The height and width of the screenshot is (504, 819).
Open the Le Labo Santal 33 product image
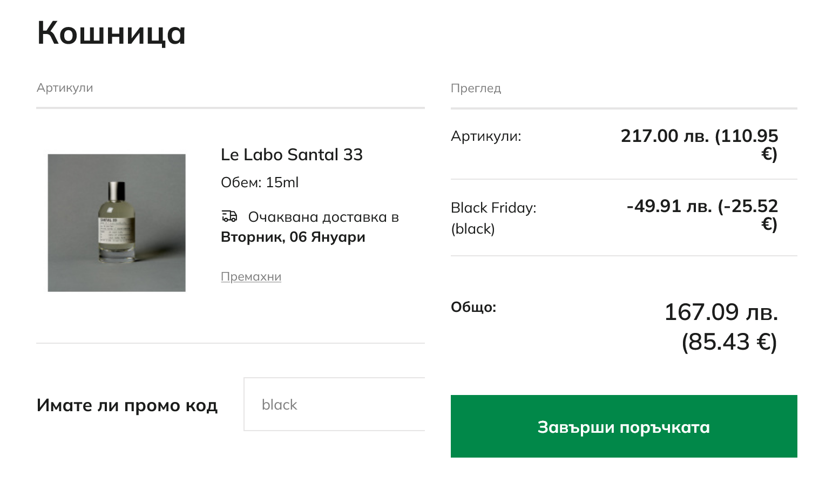(117, 223)
